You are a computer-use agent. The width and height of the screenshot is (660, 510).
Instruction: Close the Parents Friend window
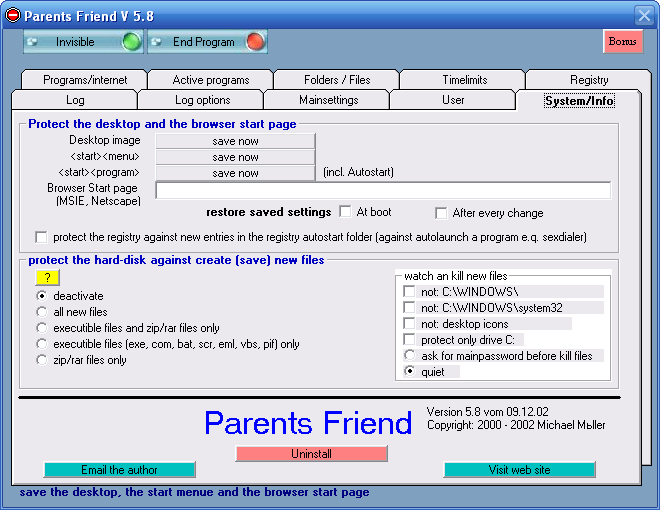(644, 16)
